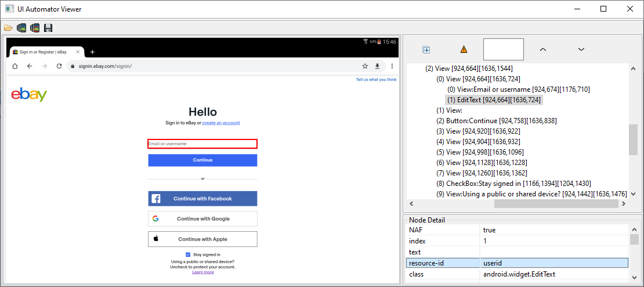Viewport: 644px width, 287px height.
Task: Click the eBay logo
Action: coord(29,95)
